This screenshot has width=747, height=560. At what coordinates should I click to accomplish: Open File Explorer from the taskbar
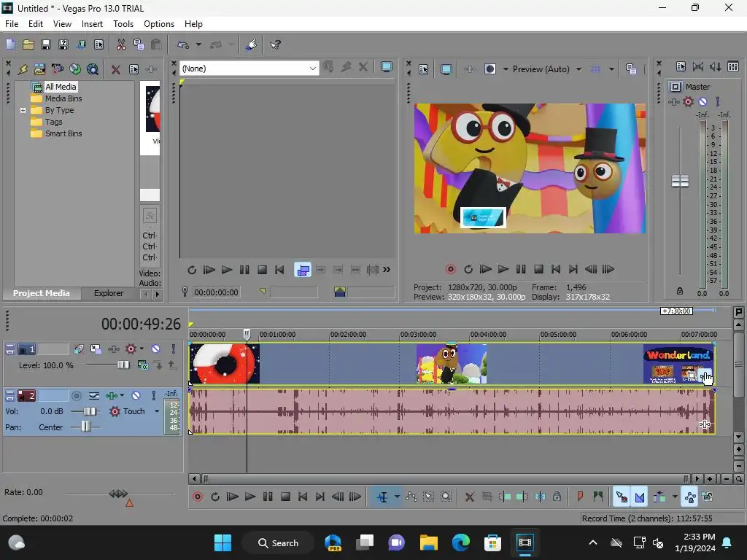tap(428, 542)
